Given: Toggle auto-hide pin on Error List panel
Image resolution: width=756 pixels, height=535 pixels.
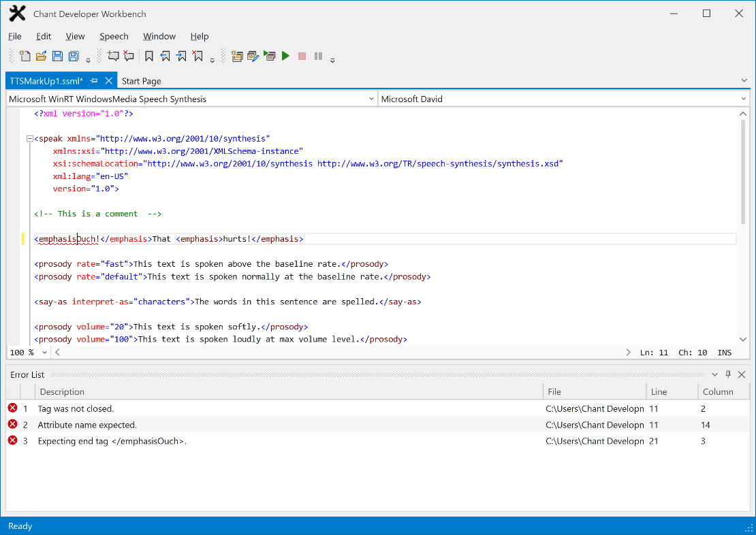Looking at the screenshot, I should (x=728, y=374).
